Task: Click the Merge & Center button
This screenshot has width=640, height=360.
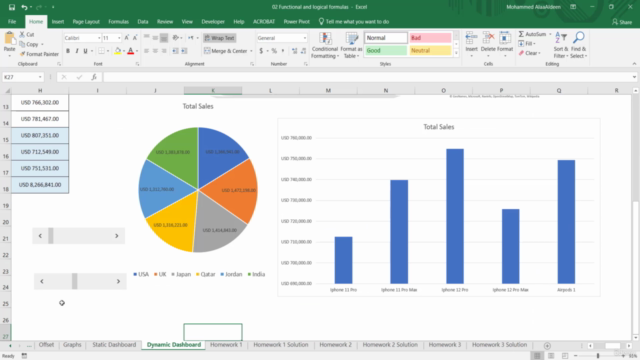Action: coord(226,51)
